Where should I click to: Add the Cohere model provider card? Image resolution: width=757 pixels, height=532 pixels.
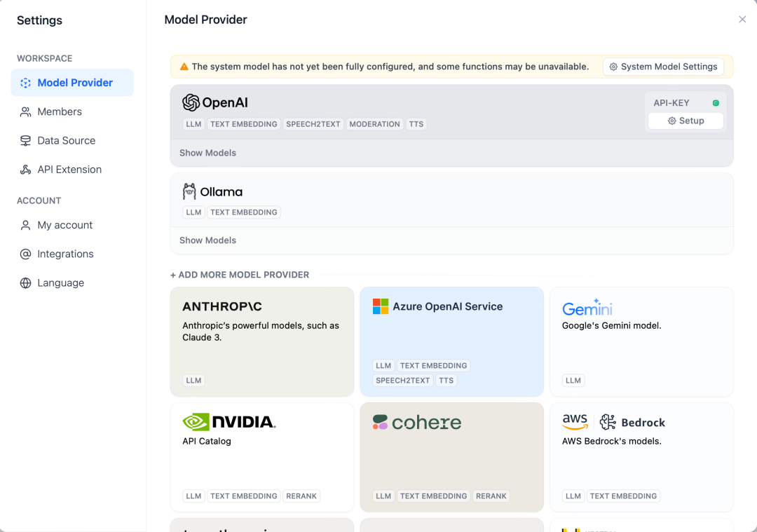451,457
